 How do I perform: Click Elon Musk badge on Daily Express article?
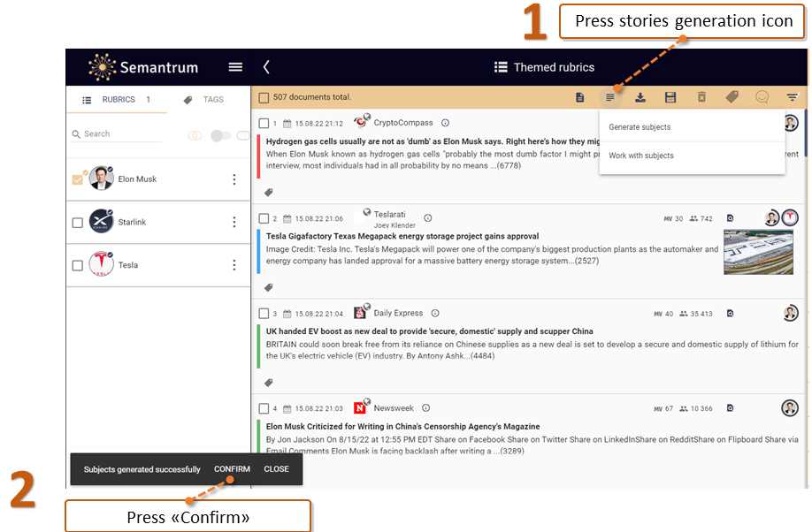click(x=790, y=313)
